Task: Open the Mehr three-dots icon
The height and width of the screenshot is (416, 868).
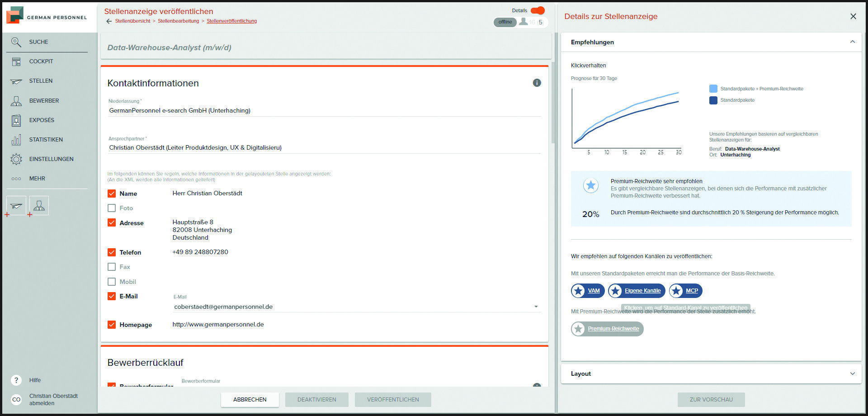Action: click(x=16, y=179)
